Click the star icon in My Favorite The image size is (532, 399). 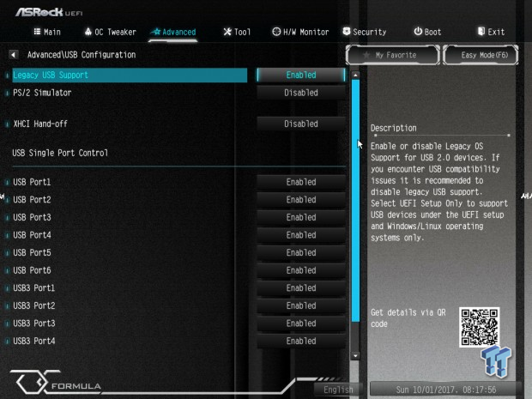point(366,55)
